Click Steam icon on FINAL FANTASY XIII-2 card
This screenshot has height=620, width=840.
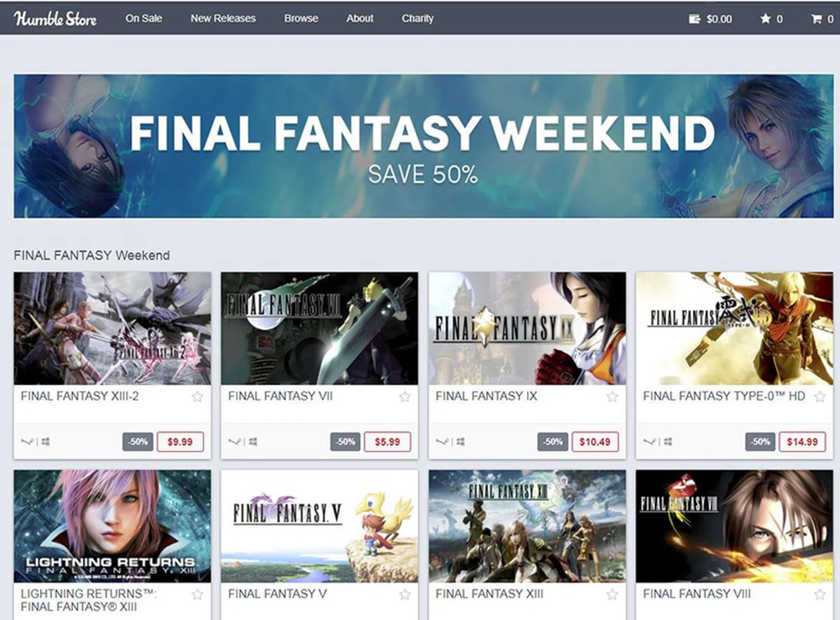click(27, 441)
